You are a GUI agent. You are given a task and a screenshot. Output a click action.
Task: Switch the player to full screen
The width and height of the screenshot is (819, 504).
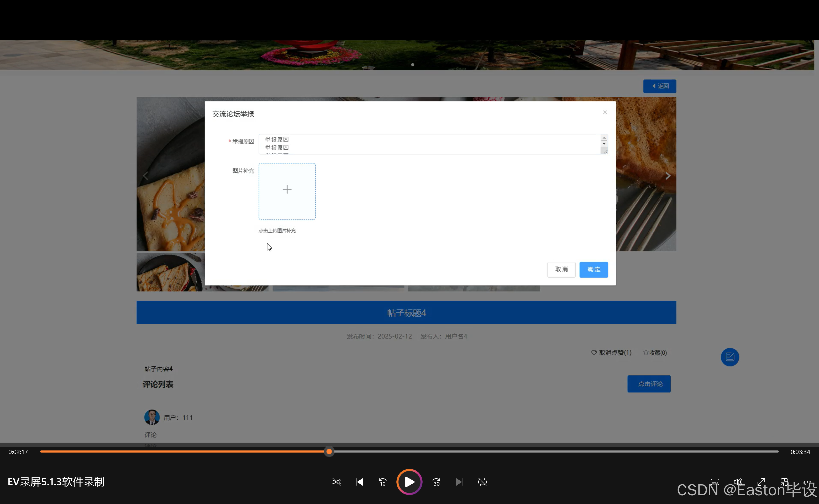(761, 482)
